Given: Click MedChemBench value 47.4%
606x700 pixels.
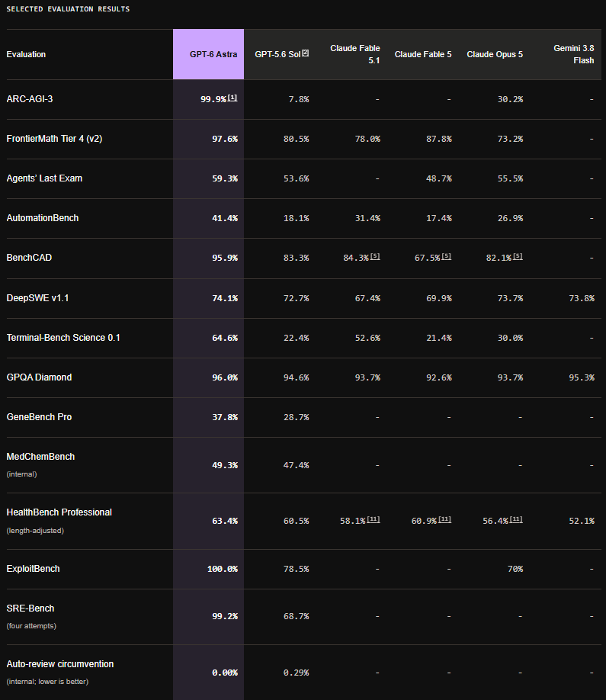Looking at the screenshot, I should tap(296, 465).
